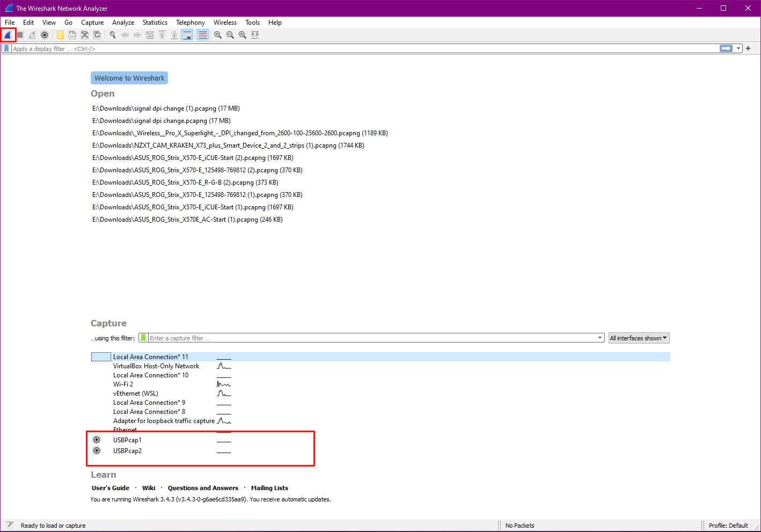
Task: Toggle packet colorization toolbar icon
Action: click(x=202, y=35)
